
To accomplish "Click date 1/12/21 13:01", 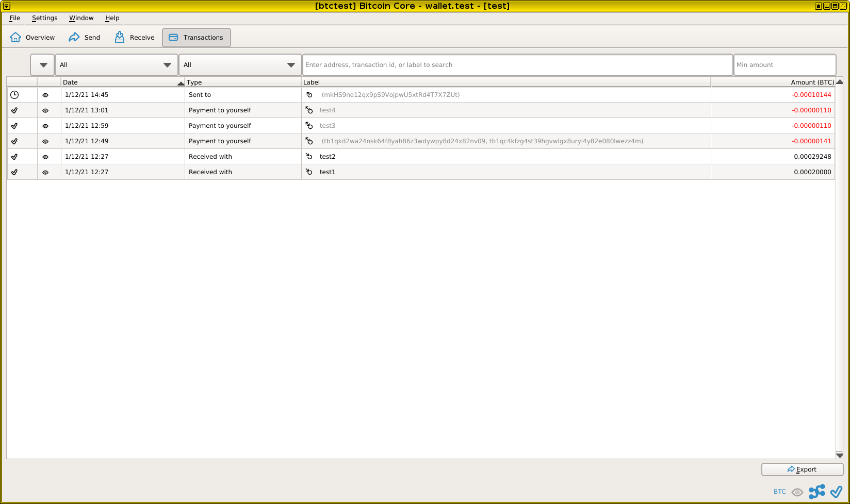I will coord(87,110).
